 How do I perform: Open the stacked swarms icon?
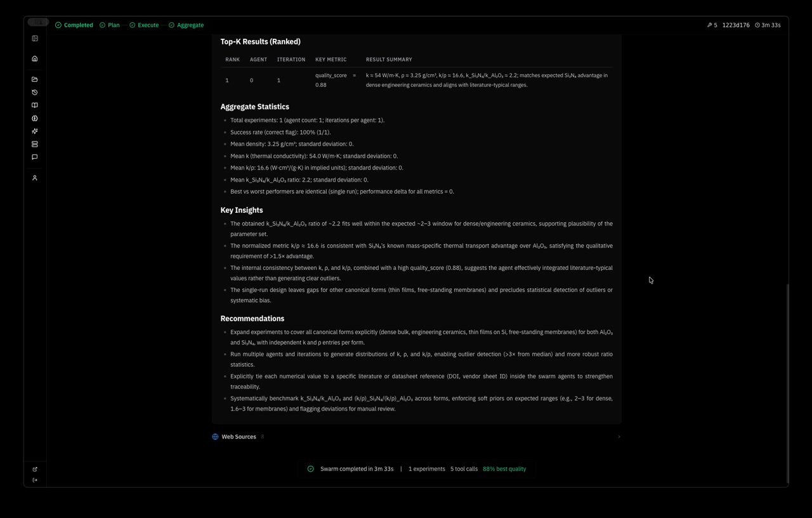point(35,144)
